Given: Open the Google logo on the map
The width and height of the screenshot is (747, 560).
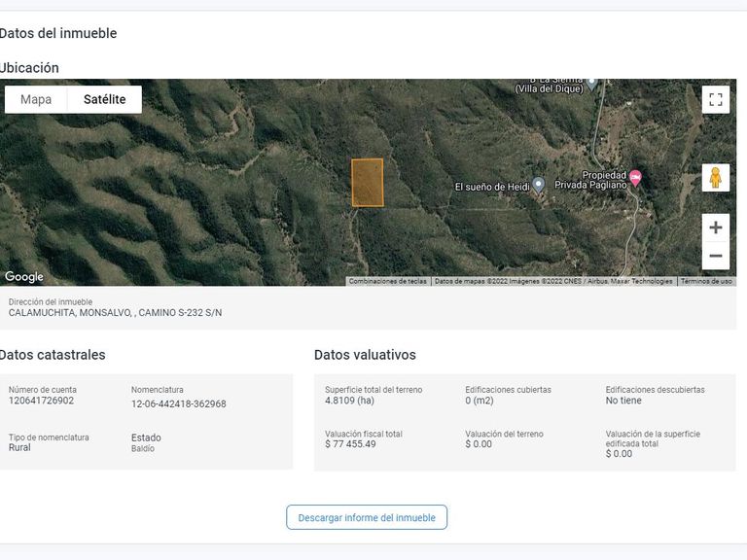Looking at the screenshot, I should (24, 277).
